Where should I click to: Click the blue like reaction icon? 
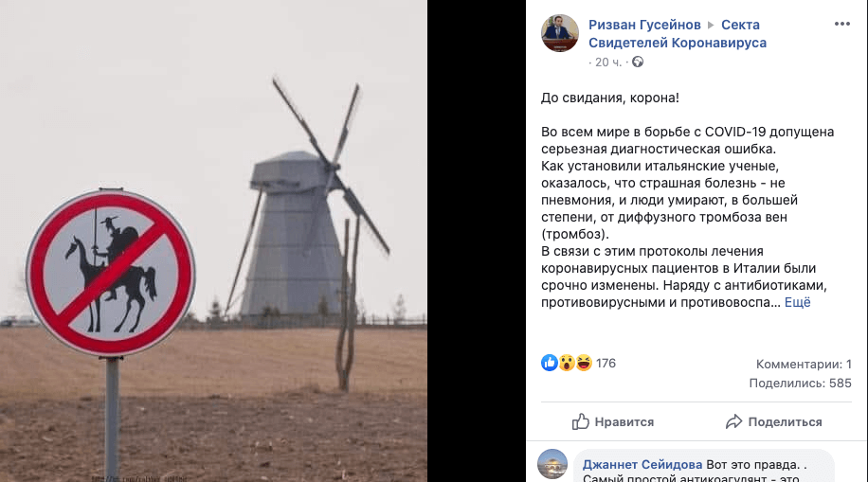click(550, 363)
